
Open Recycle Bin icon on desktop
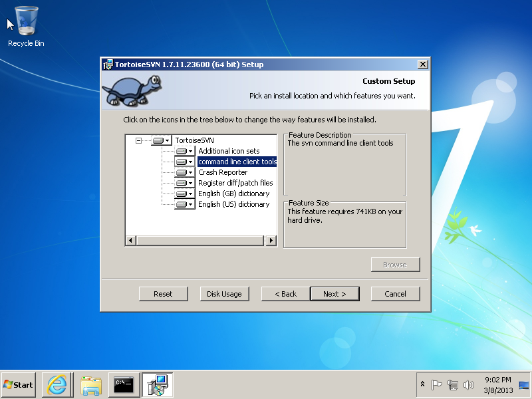click(26, 27)
